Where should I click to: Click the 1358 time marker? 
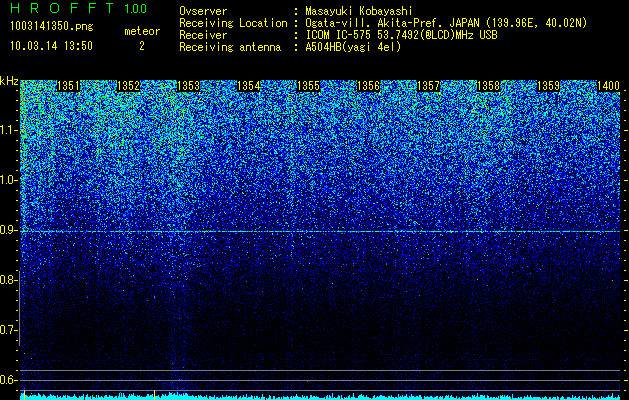click(489, 86)
